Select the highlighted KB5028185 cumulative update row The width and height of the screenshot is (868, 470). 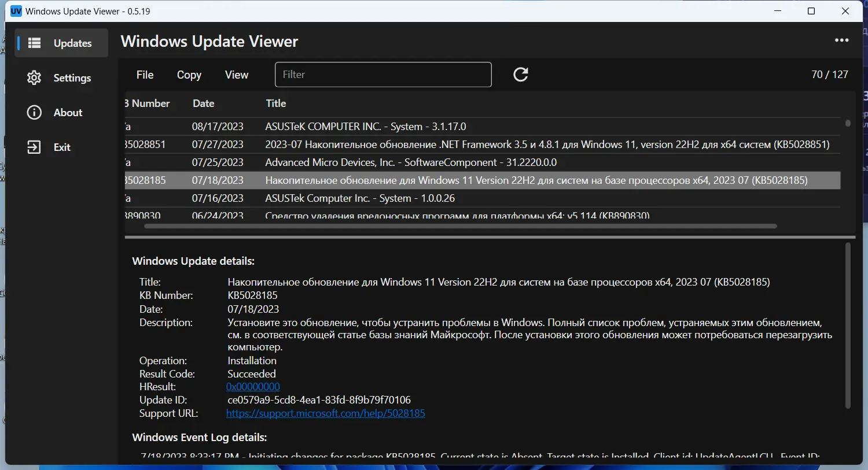(x=483, y=180)
